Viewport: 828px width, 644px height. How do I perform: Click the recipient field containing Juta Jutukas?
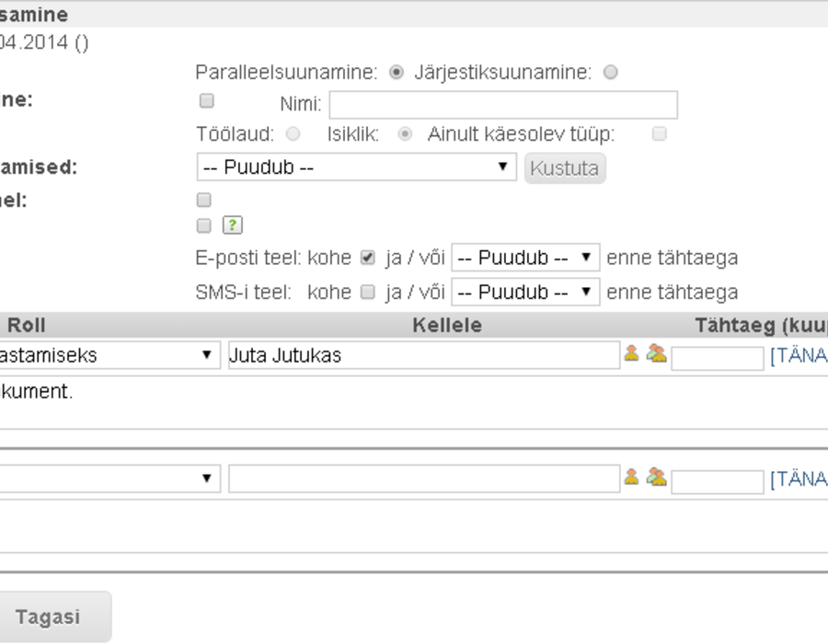click(424, 355)
